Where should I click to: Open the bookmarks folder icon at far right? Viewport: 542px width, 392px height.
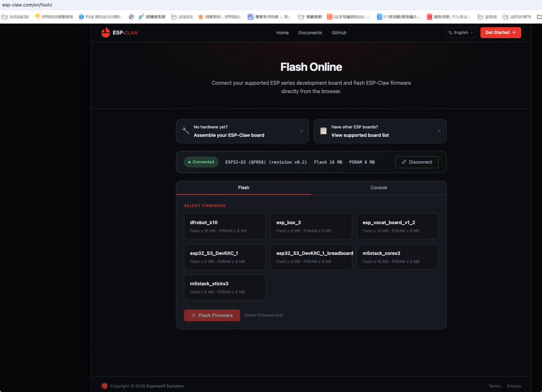tap(539, 17)
